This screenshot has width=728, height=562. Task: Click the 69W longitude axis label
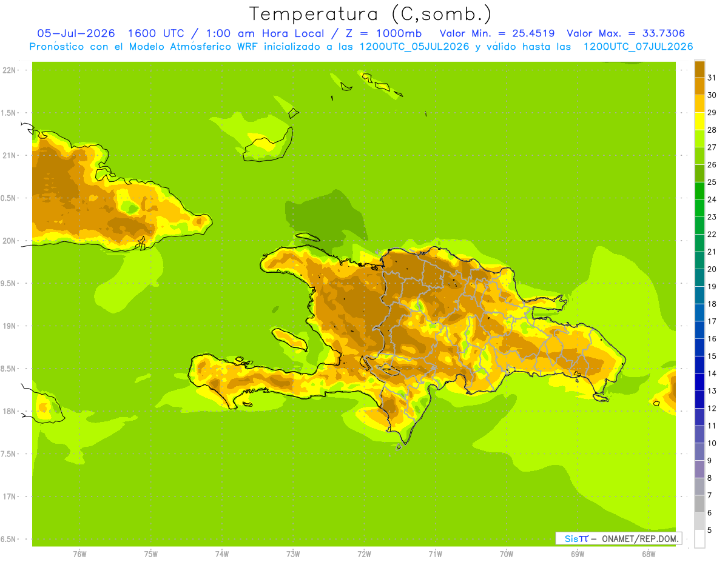click(578, 554)
